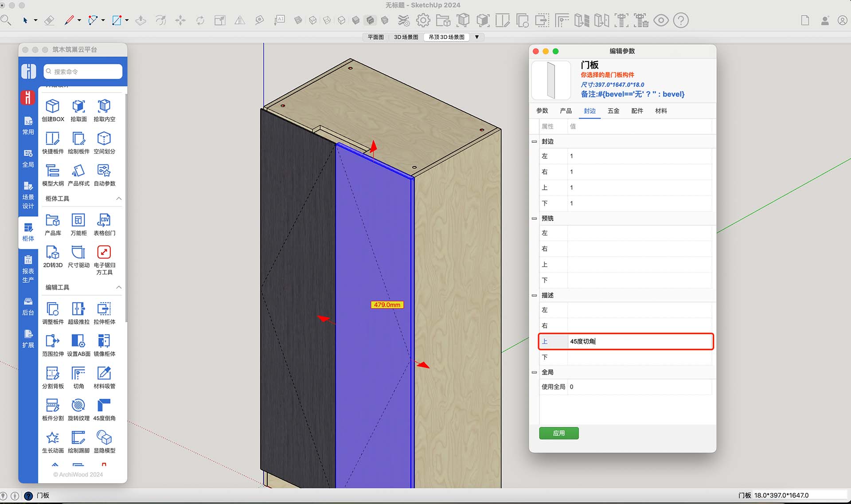851x504 pixels.
Task: Open the scene tabs dropdown arrow
Action: click(477, 37)
